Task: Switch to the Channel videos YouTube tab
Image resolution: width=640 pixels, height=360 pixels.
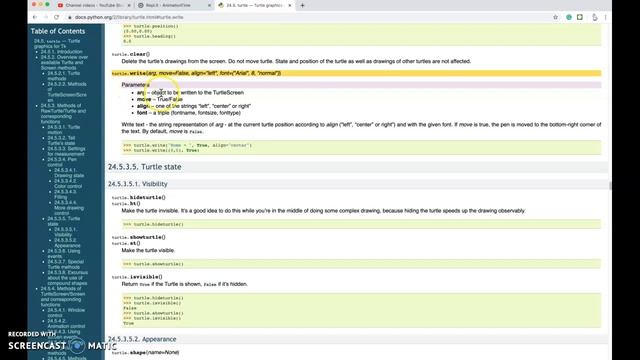Action: pyautogui.click(x=93, y=5)
